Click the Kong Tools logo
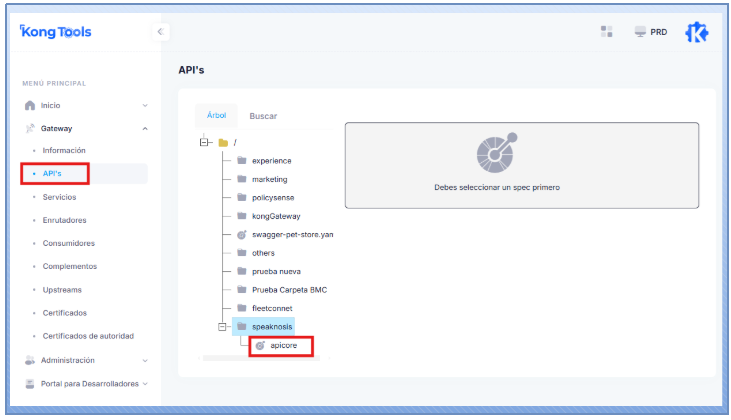 coord(55,32)
